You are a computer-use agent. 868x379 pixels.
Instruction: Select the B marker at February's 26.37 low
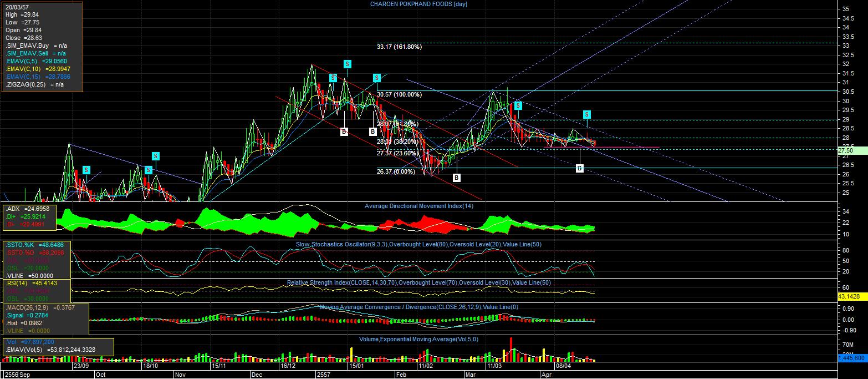point(456,178)
